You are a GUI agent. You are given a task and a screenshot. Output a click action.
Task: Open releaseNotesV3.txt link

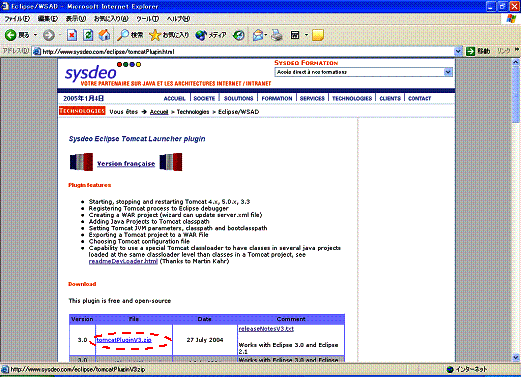click(x=266, y=329)
